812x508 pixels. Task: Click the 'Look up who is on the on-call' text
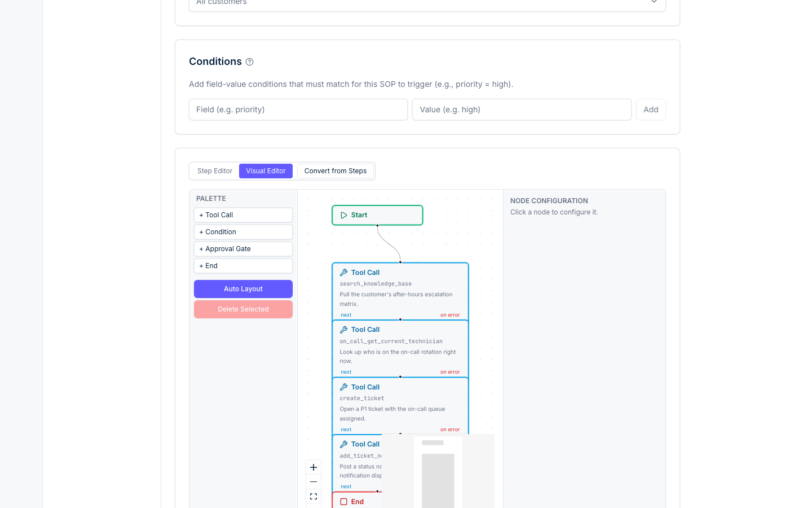point(398,356)
